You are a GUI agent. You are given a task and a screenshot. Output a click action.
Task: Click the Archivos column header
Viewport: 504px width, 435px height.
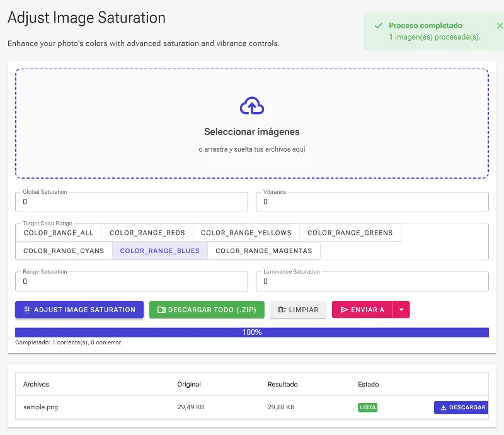pos(36,384)
